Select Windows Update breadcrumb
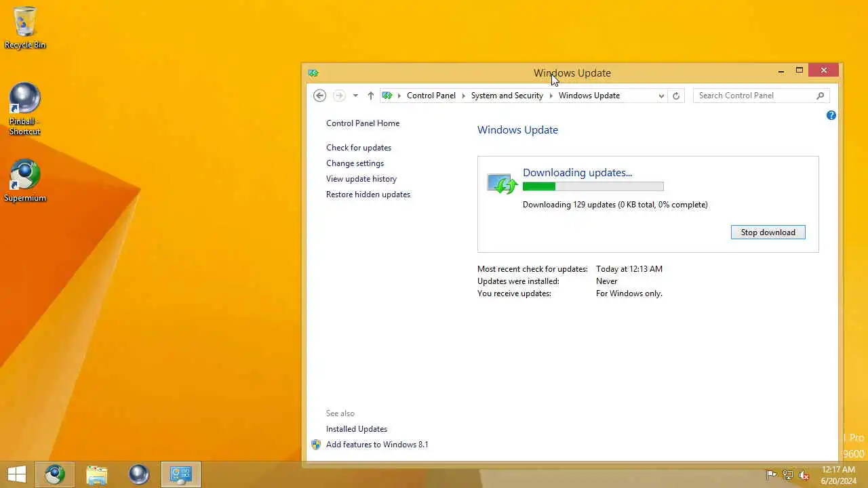The image size is (868, 488). click(589, 96)
